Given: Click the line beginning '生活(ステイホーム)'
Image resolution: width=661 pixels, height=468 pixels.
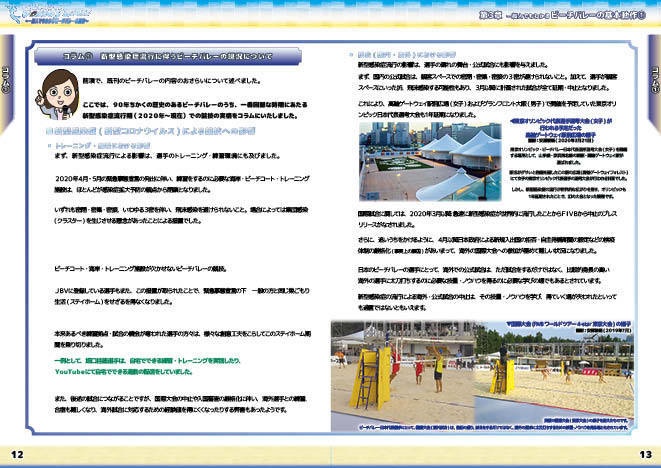Looking at the screenshot, I should pos(113,301).
